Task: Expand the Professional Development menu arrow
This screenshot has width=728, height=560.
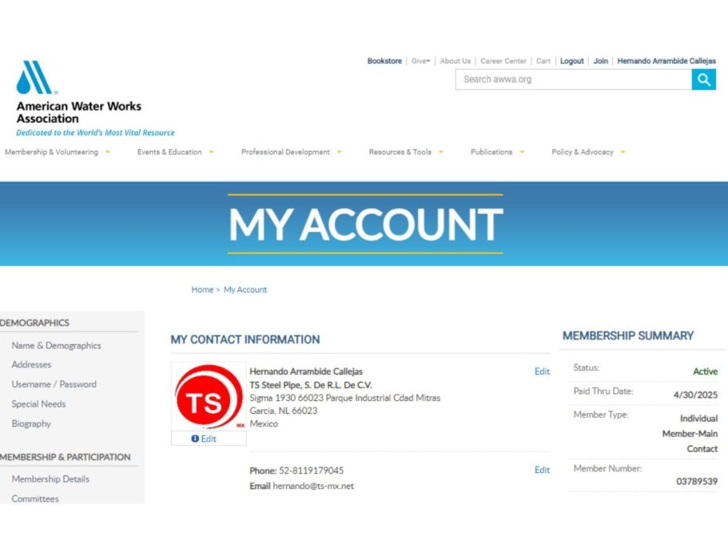Action: pos(340,152)
